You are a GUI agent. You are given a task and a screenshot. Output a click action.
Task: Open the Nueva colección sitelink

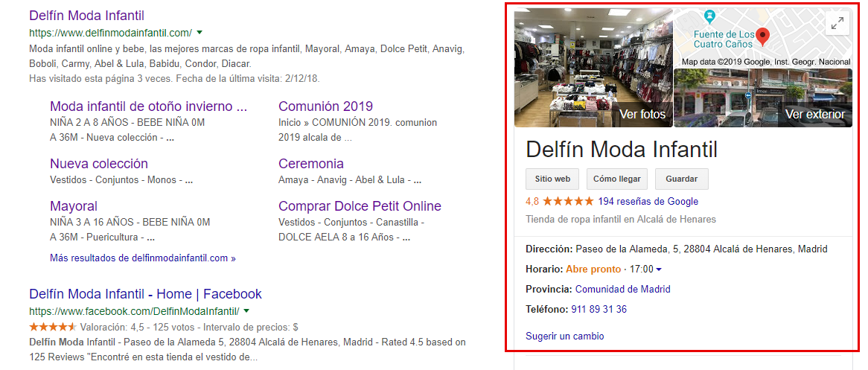[x=99, y=164]
